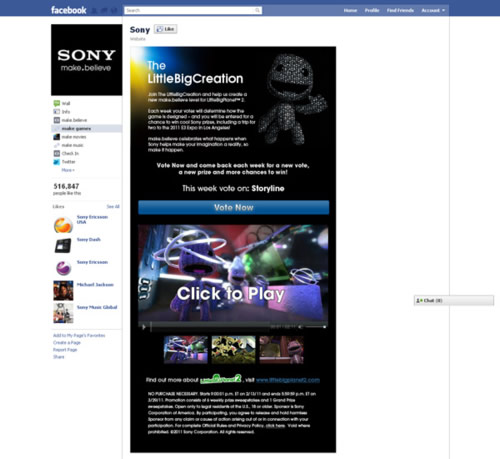Click See All next to Likes
The height and width of the screenshot is (459, 500).
pyautogui.click(x=113, y=207)
